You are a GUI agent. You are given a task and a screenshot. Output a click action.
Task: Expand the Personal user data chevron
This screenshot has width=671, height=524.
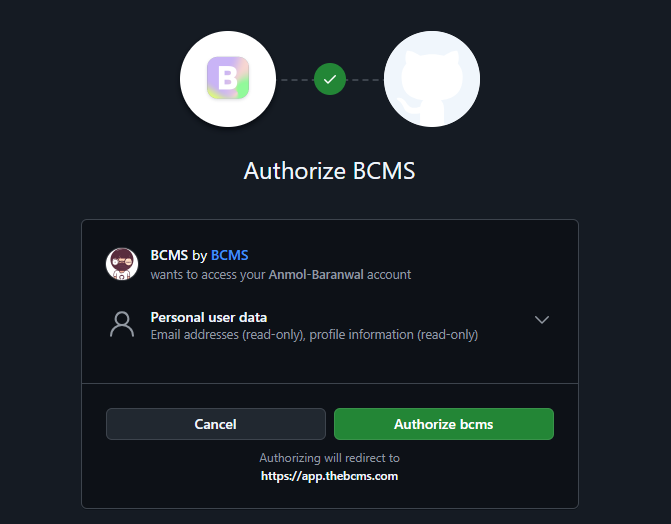click(542, 320)
